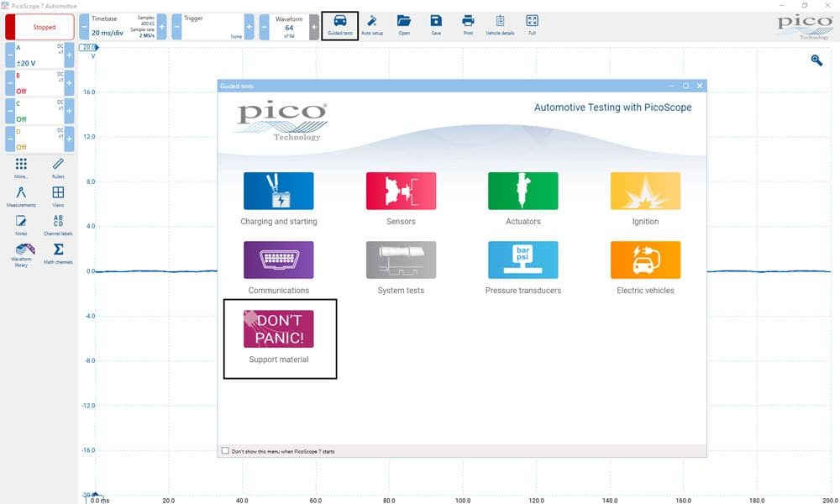Screen dimensions: 840x504
Task: Open the Views layout tool
Action: (58, 197)
